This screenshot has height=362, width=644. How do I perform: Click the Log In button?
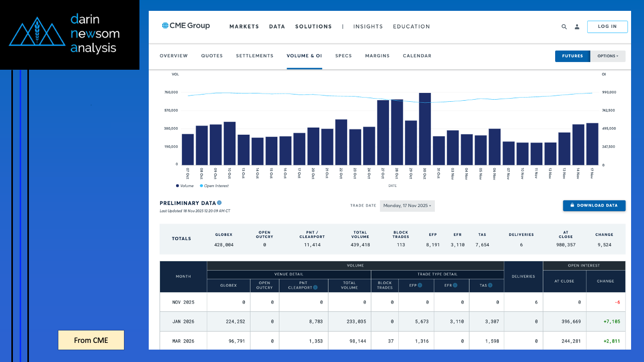click(607, 27)
